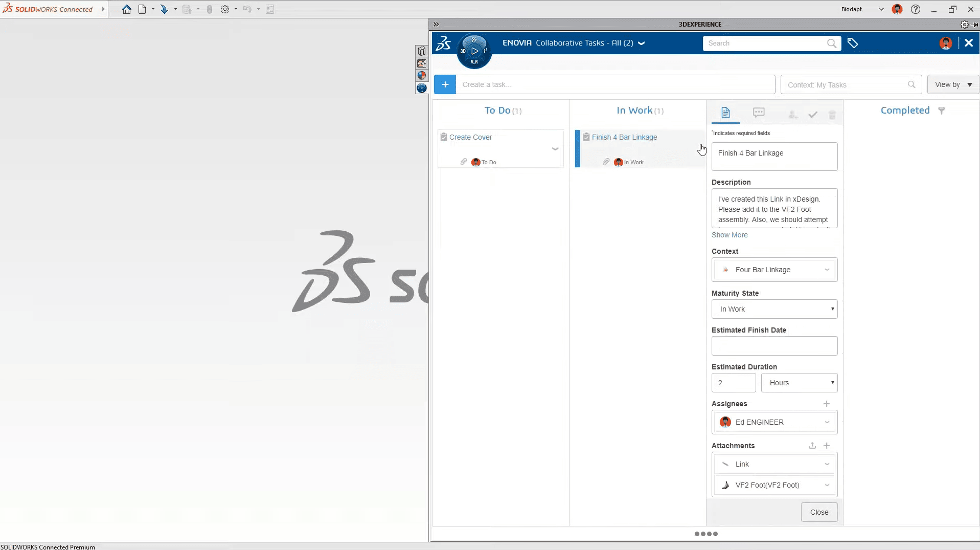Click the blue plus add-task button
The height and width of the screenshot is (550, 980).
coord(445,84)
